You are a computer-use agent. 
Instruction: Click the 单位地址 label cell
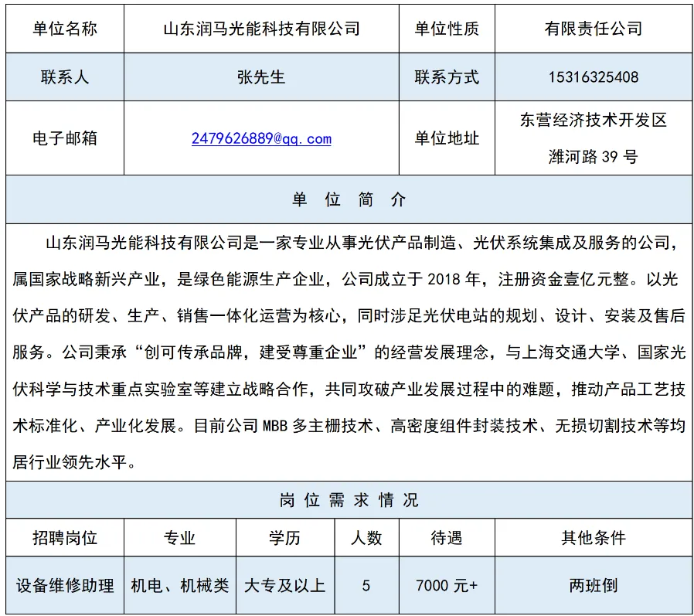click(x=447, y=138)
